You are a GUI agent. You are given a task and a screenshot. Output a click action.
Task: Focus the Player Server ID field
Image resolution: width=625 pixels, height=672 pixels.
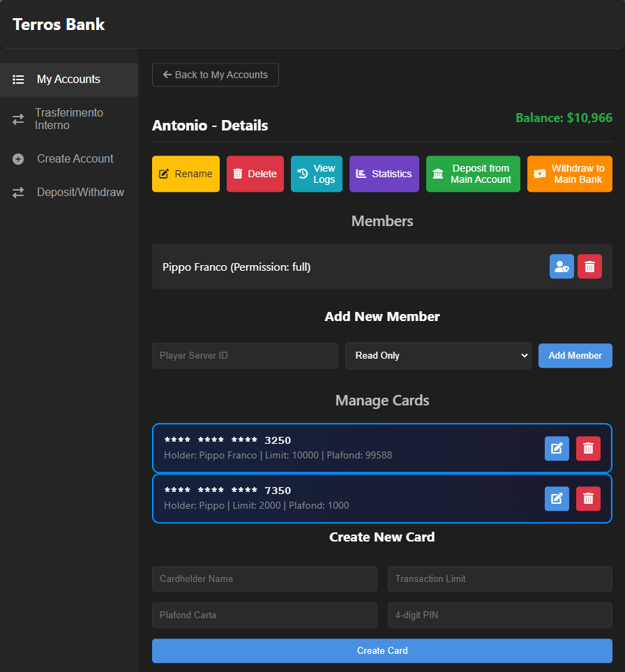coord(245,356)
